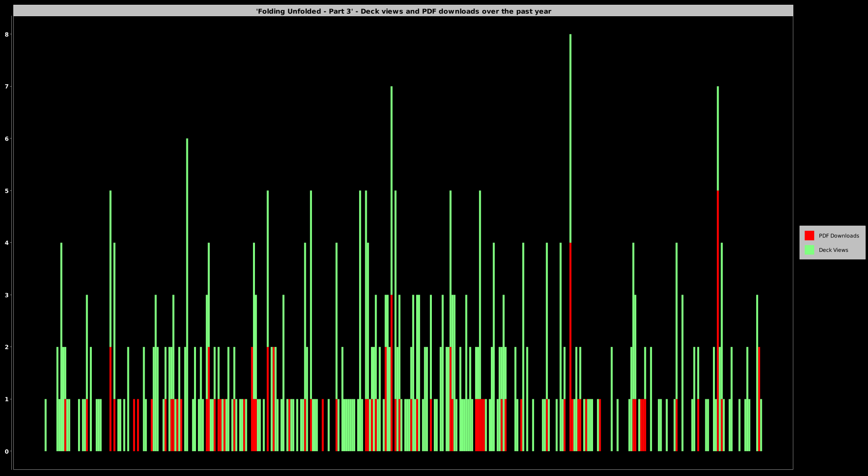Click the y-axis label 1

point(7,399)
